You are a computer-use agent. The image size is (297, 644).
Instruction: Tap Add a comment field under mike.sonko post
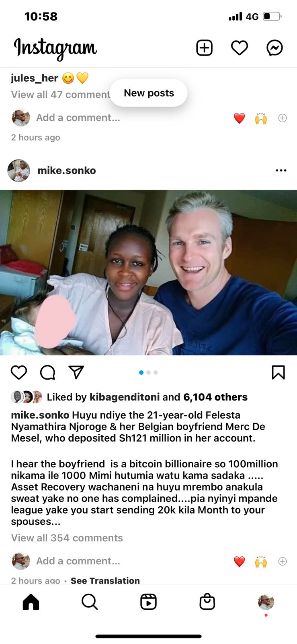point(78,561)
